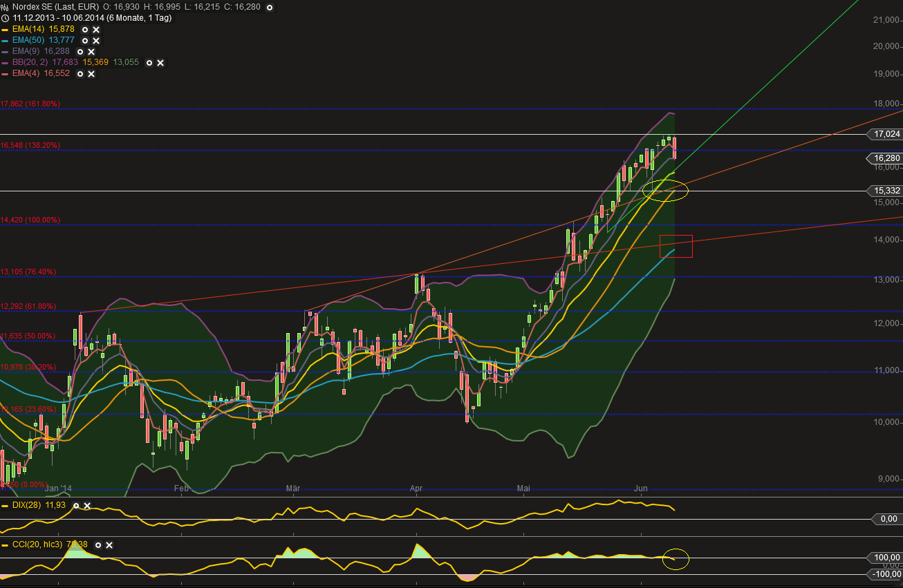
Task: Open chart settings icon beside Nordex SE title
Action: (x=5, y=7)
